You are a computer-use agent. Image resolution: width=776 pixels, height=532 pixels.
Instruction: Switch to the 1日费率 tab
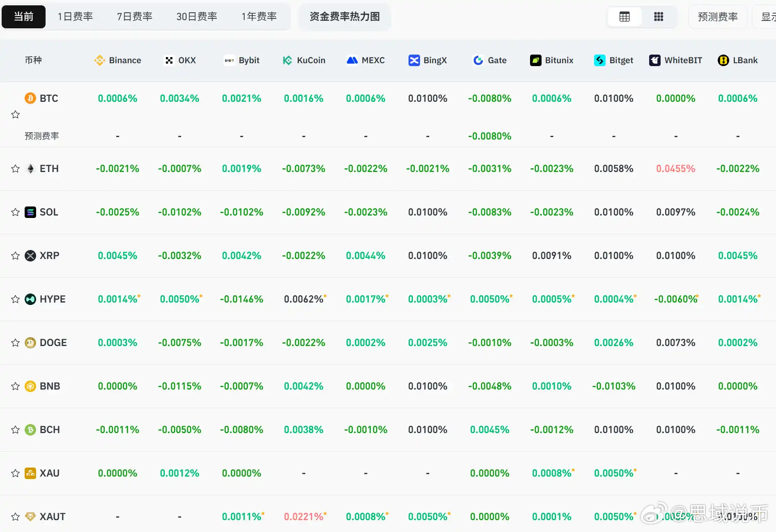pyautogui.click(x=76, y=16)
